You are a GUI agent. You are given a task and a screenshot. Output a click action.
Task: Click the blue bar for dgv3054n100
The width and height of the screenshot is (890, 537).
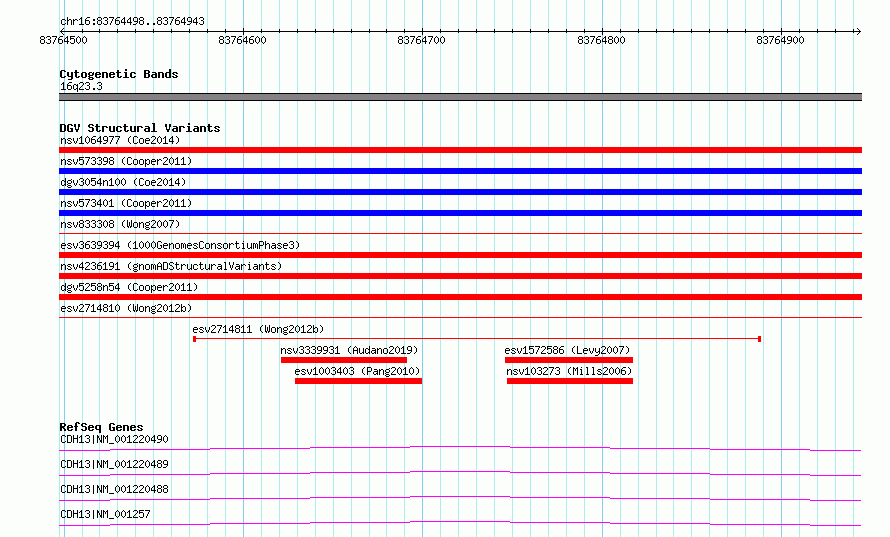(460, 192)
